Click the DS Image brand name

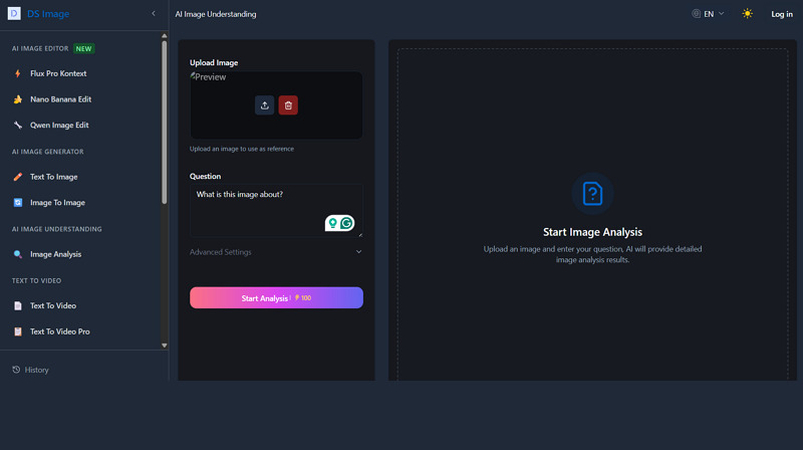[48, 14]
